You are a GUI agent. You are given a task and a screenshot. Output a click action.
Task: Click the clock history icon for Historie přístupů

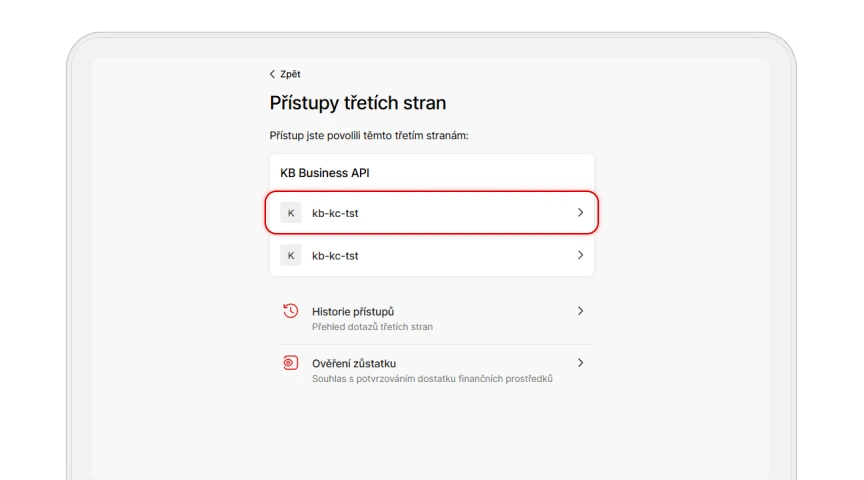(290, 311)
